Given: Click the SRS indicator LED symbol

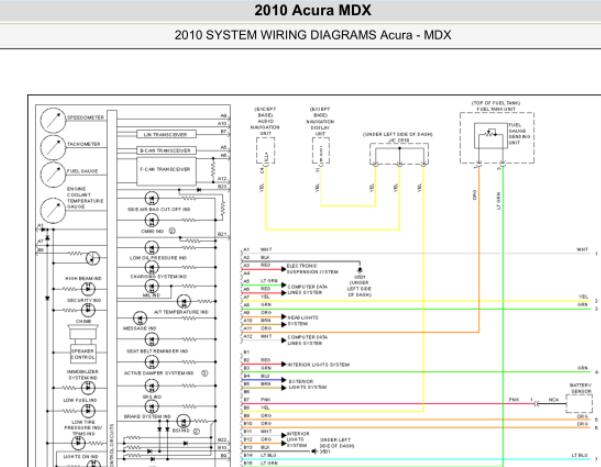Looking at the screenshot, I should [x=152, y=386].
